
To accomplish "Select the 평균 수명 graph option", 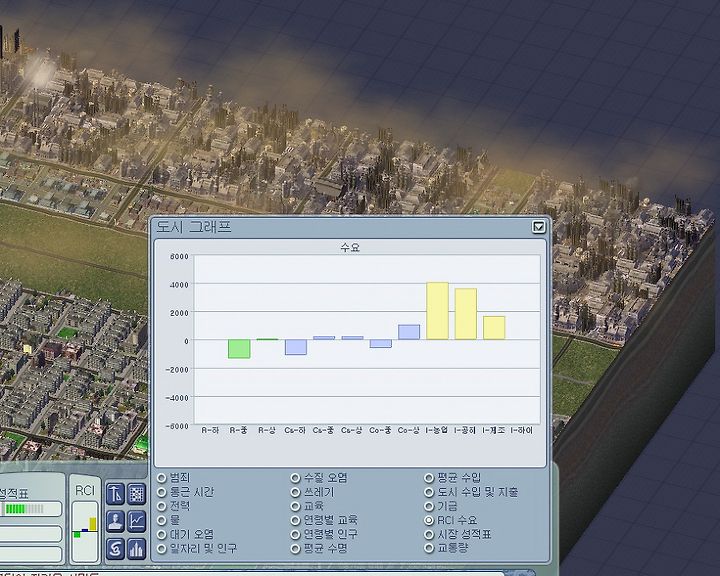I will point(295,548).
